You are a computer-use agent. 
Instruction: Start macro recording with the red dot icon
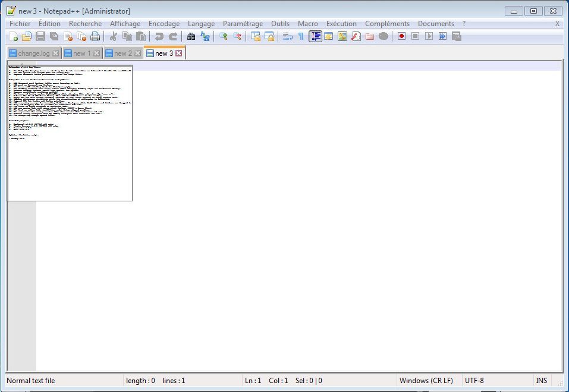click(402, 36)
